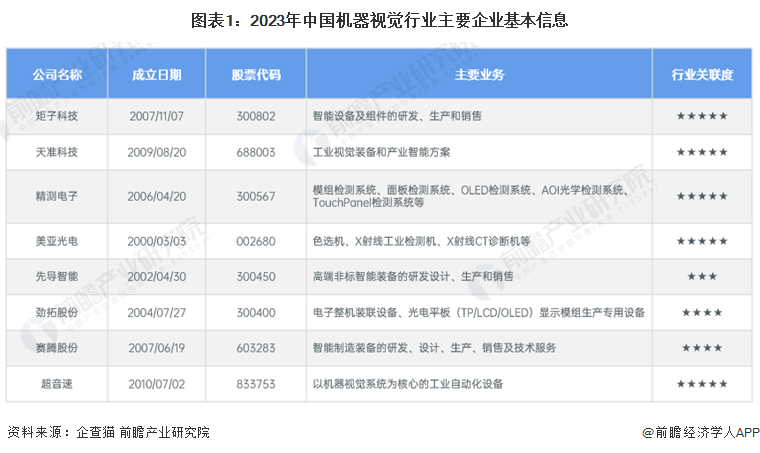The height and width of the screenshot is (453, 760).
Task: Click business text 色选机、X射线工业检测机
Action: coord(421,241)
